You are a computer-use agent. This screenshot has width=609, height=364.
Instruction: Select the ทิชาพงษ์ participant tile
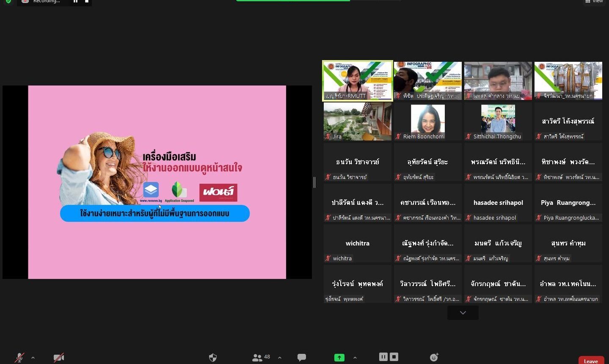click(x=568, y=162)
